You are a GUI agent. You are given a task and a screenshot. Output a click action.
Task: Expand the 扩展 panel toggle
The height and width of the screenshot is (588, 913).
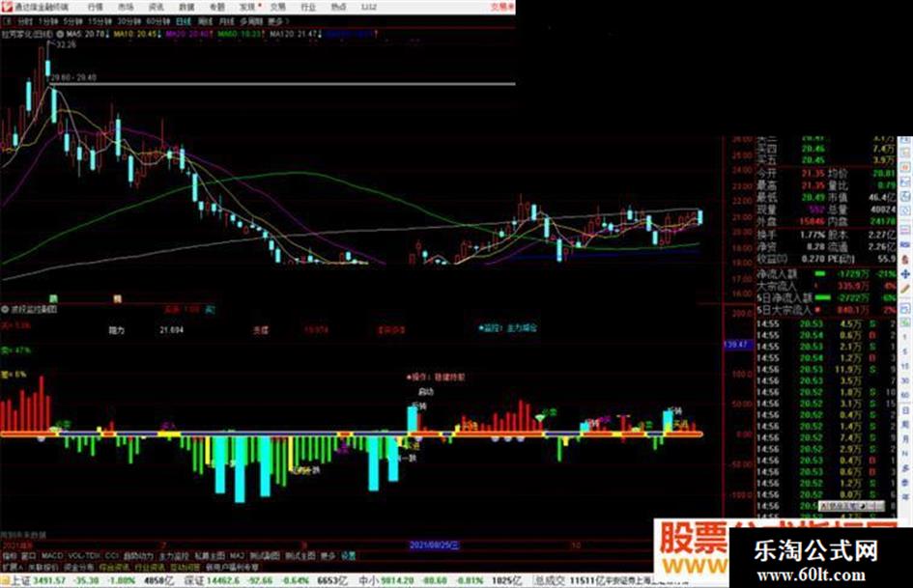[13, 567]
